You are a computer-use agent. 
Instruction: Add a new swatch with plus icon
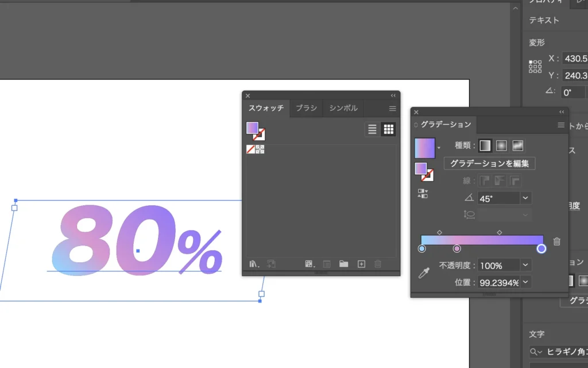coord(361,264)
